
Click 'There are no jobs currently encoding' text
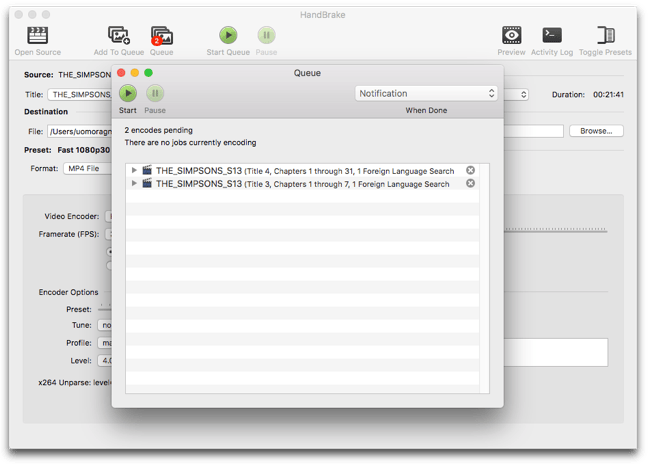[x=191, y=143]
